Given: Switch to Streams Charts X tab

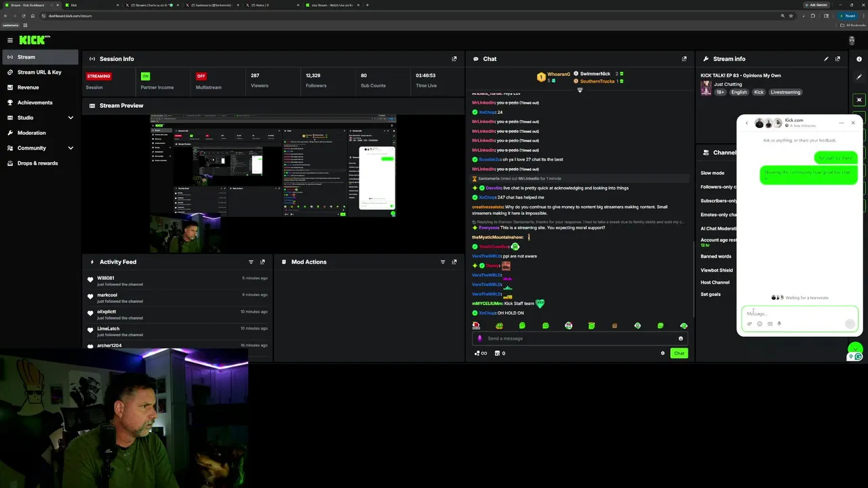Looking at the screenshot, I should click(x=153, y=5).
